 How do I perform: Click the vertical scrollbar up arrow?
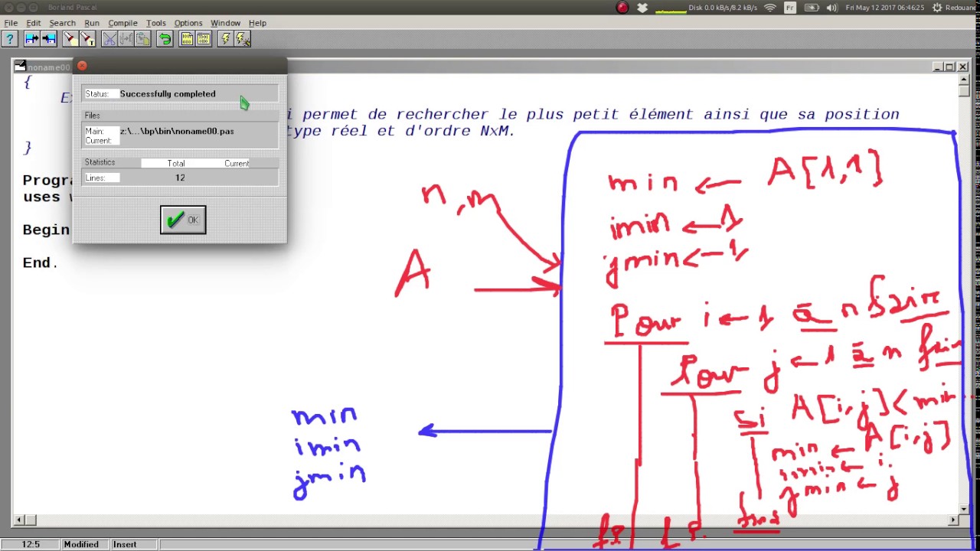(964, 79)
